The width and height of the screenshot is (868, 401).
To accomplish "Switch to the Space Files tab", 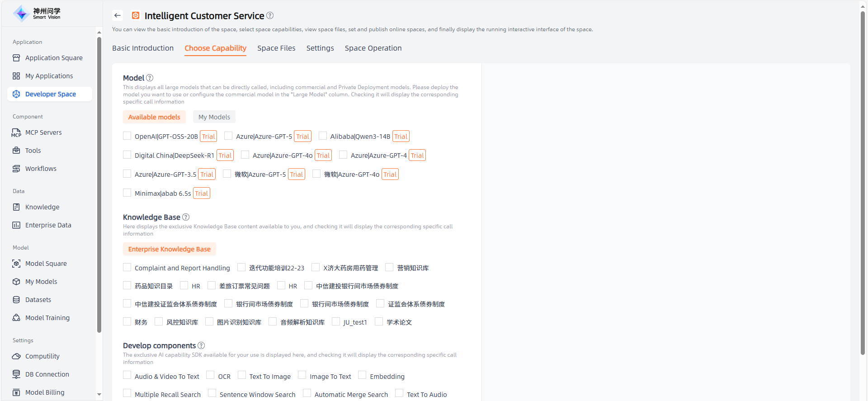I will pyautogui.click(x=276, y=48).
